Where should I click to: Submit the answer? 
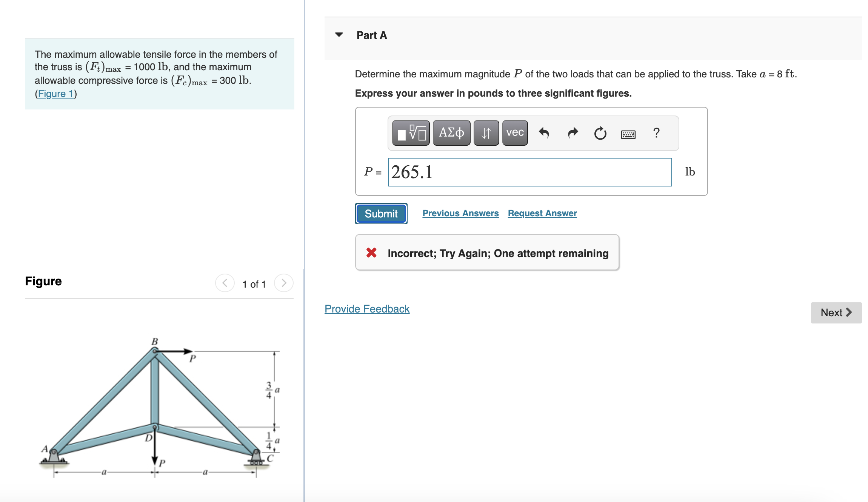[x=381, y=213]
